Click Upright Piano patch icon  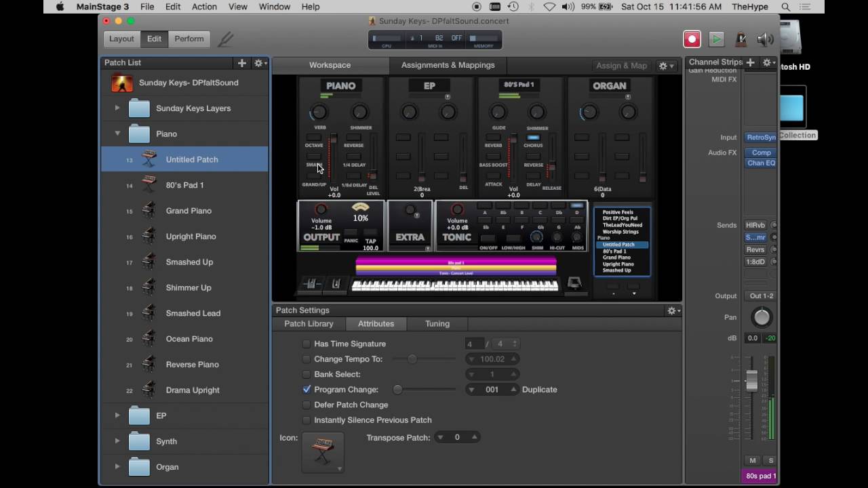tap(149, 237)
